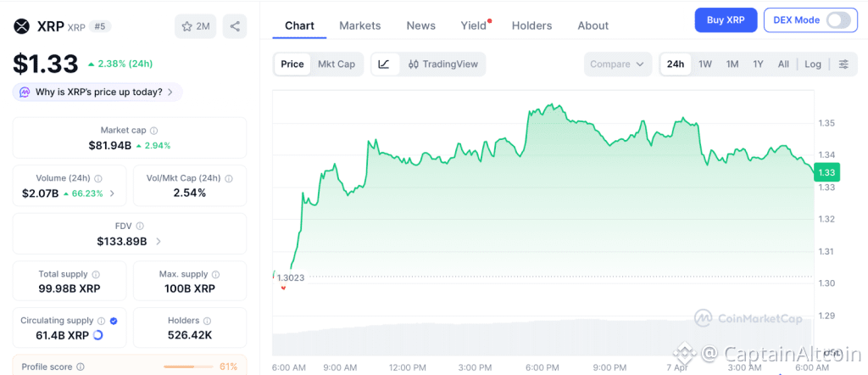
Task: Click the Buy XRP button
Action: click(726, 20)
